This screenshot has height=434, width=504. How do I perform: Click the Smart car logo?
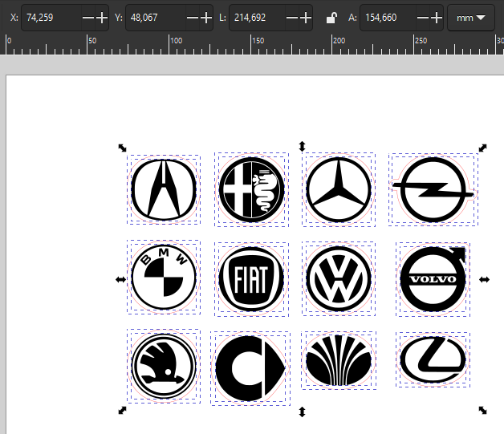(x=250, y=368)
